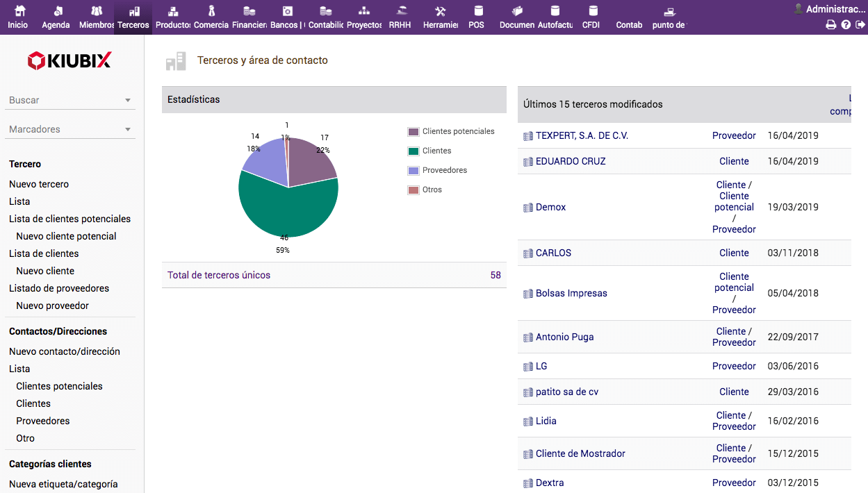Click the print icon in header
The height and width of the screenshot is (493, 868).
pos(830,25)
